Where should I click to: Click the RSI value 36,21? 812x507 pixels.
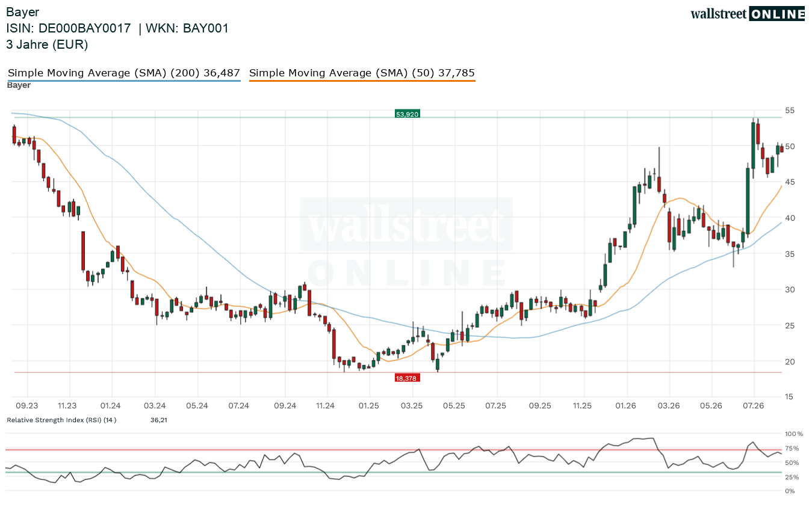pos(159,420)
